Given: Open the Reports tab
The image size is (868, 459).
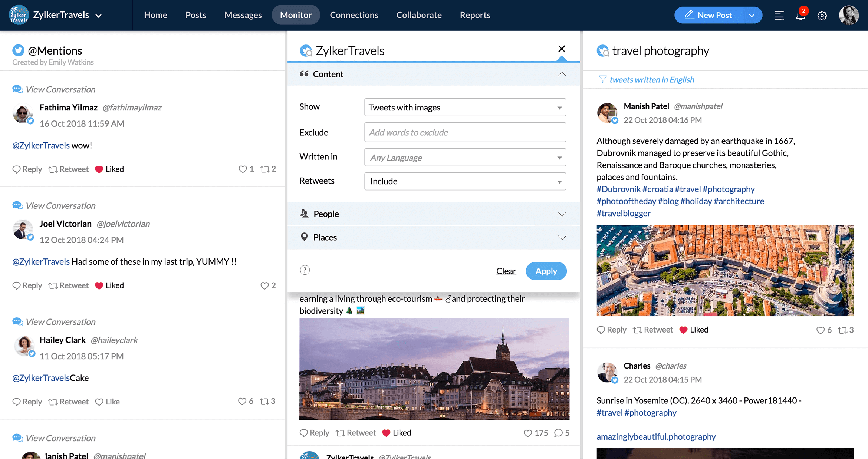Looking at the screenshot, I should click(x=475, y=15).
